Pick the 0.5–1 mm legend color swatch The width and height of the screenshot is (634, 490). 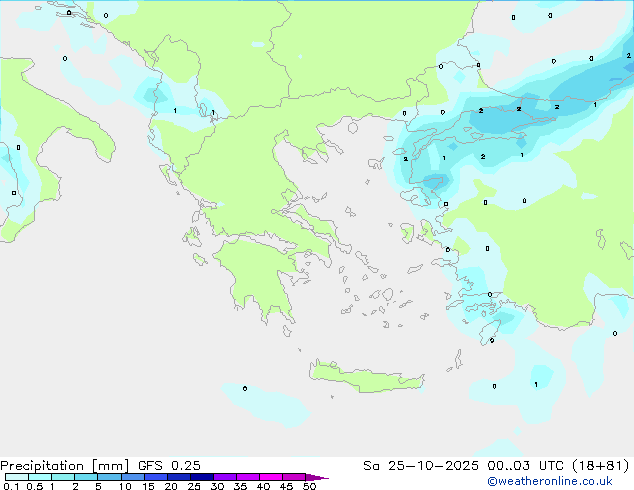coord(40,477)
